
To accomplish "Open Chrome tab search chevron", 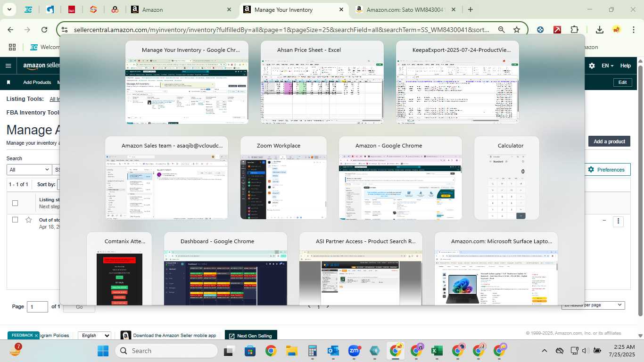I will pos(10,9).
